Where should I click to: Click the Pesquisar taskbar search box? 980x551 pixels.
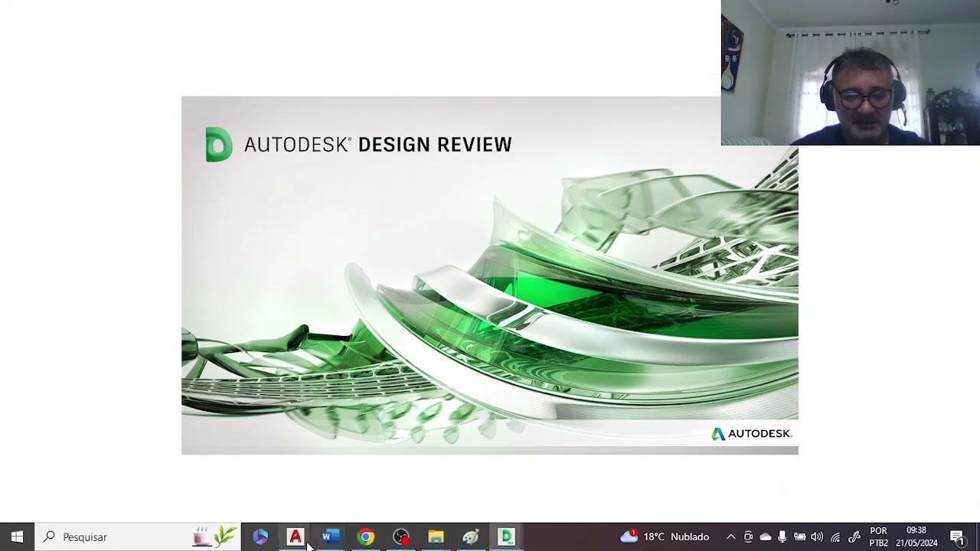(x=138, y=536)
